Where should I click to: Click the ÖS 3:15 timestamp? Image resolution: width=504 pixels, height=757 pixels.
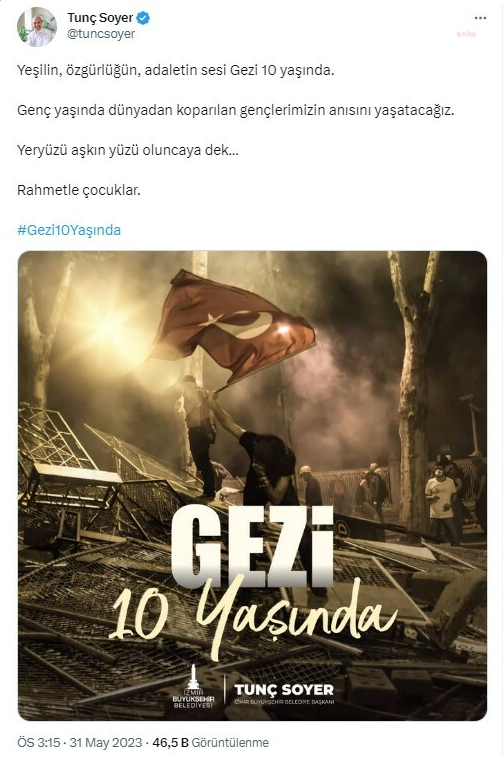[39, 743]
